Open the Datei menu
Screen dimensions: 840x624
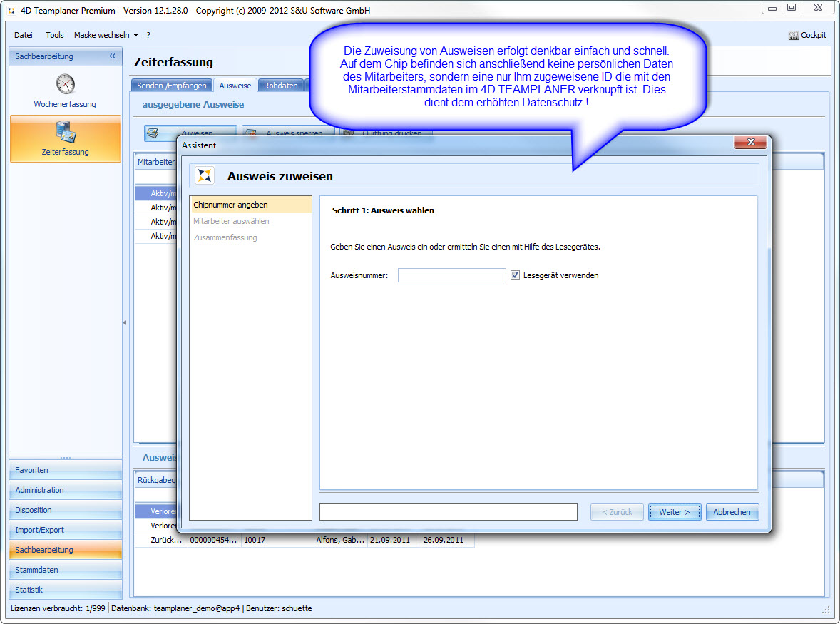point(24,35)
